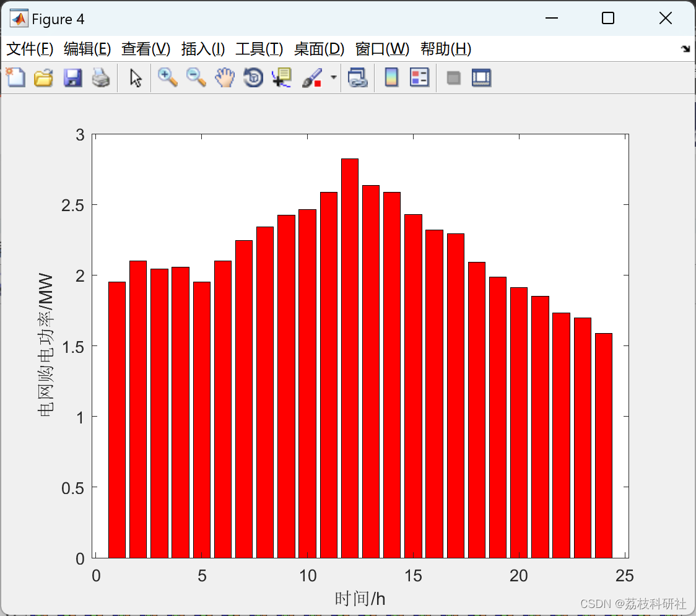
Task: Click the New Figure icon
Action: (x=16, y=77)
